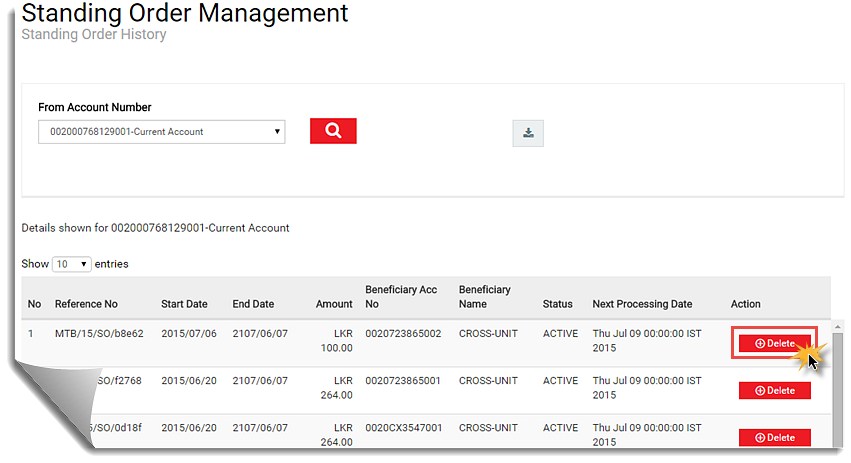Viewport: 851px width, 463px height.
Task: Click the Standing Order History subtitle
Action: click(x=94, y=34)
